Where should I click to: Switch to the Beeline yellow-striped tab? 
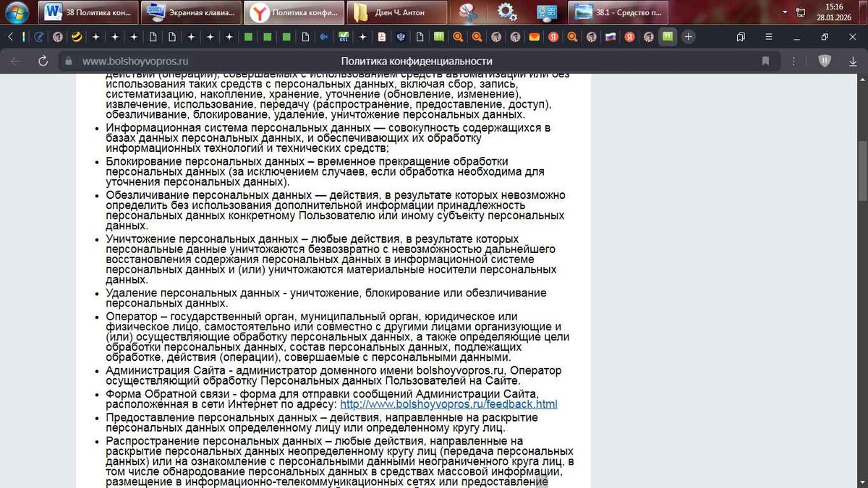(76, 37)
